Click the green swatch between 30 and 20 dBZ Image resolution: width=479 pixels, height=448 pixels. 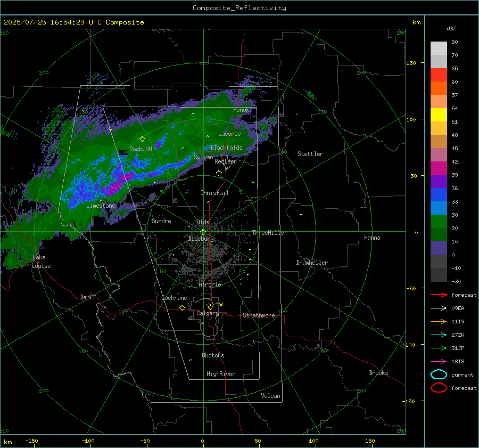click(x=439, y=222)
